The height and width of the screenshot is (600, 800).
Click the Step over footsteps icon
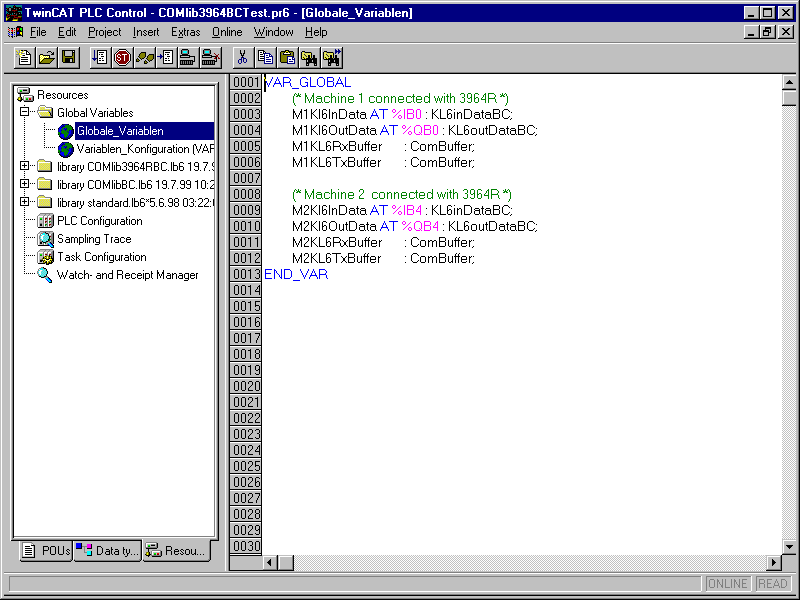pos(144,57)
